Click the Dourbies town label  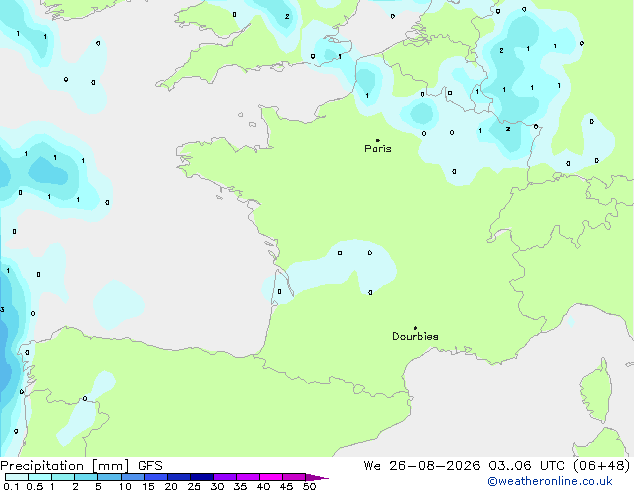coord(415,336)
